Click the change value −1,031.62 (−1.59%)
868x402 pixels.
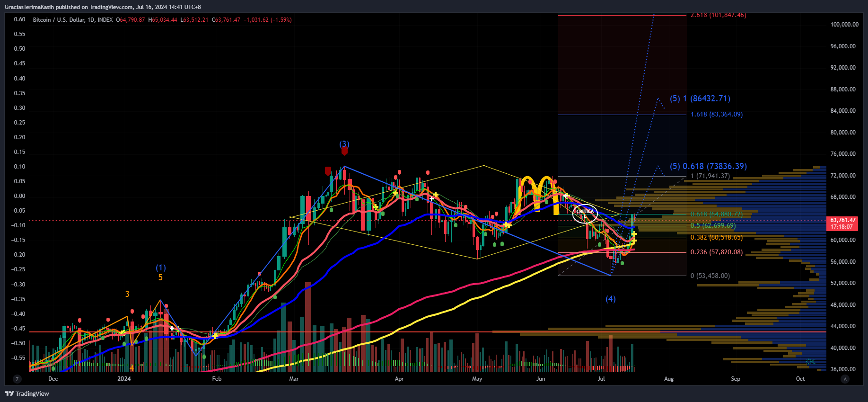268,20
